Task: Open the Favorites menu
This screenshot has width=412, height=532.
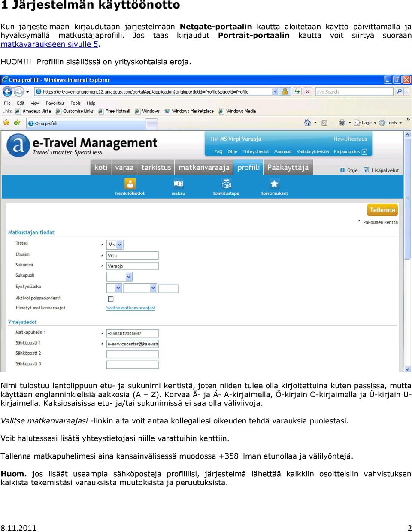Action: click(55, 103)
